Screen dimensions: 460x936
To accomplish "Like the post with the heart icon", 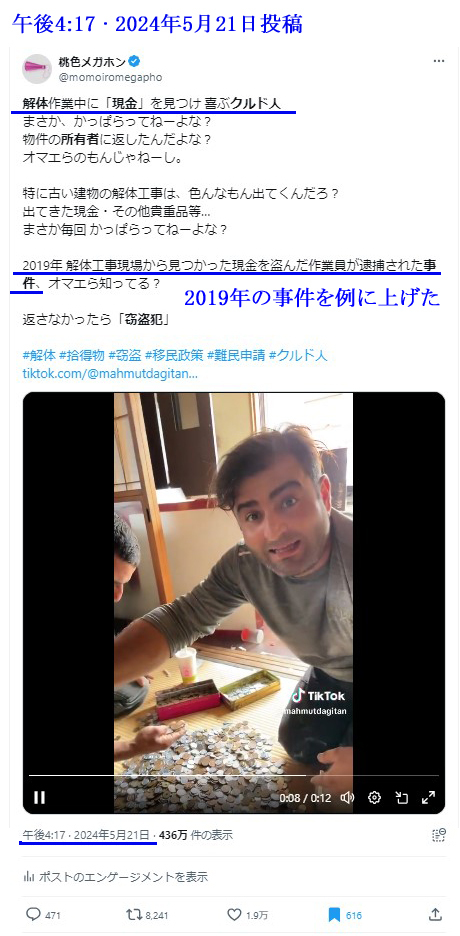I will pos(234,915).
